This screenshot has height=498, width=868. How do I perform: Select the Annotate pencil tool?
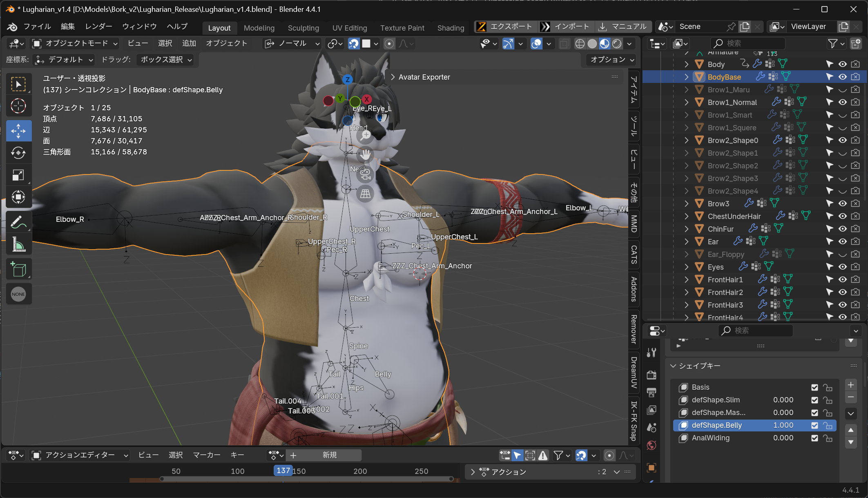pos(18,222)
